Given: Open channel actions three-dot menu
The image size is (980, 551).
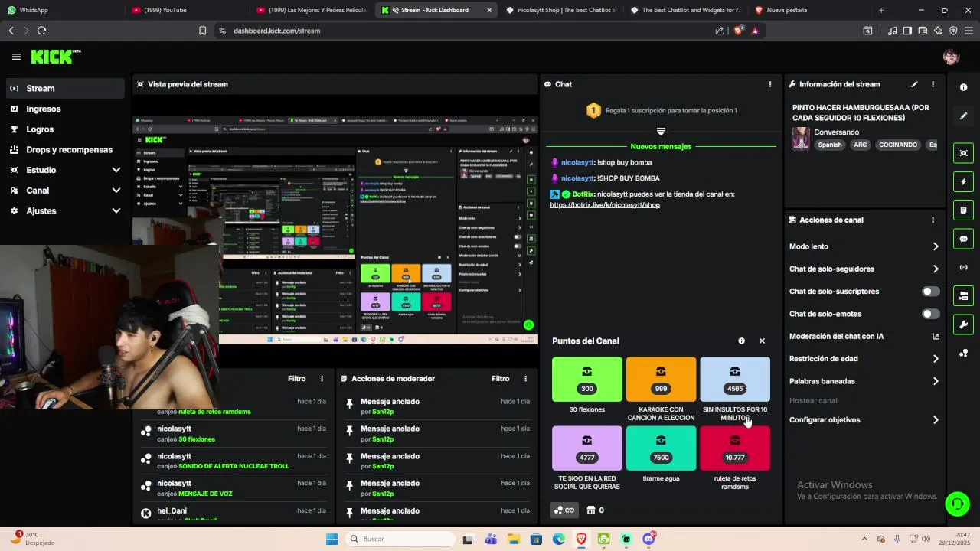Looking at the screenshot, I should click(x=933, y=220).
